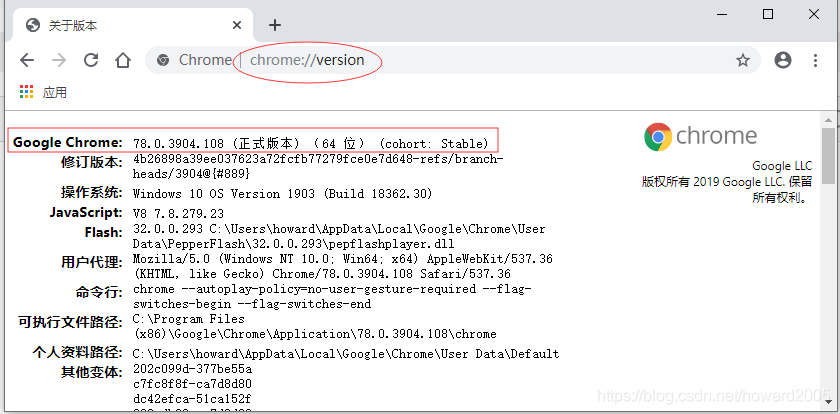Open the 应用 apps shortcut
The image size is (840, 414).
(43, 92)
